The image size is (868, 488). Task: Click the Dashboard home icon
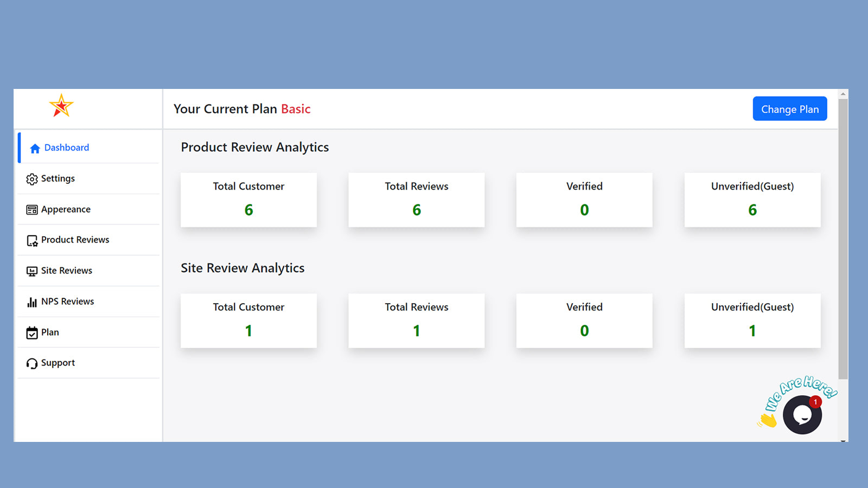(x=35, y=148)
